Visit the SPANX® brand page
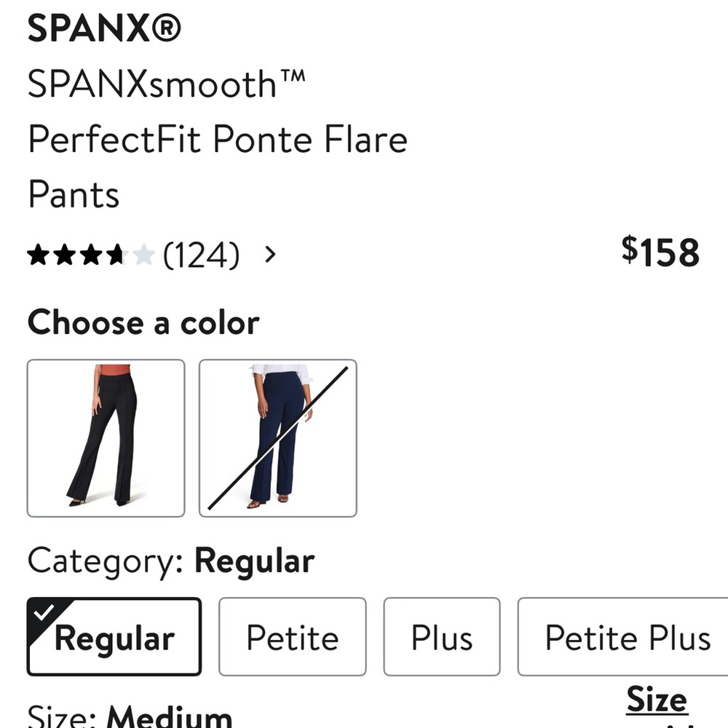This screenshot has height=728, width=728. click(104, 28)
